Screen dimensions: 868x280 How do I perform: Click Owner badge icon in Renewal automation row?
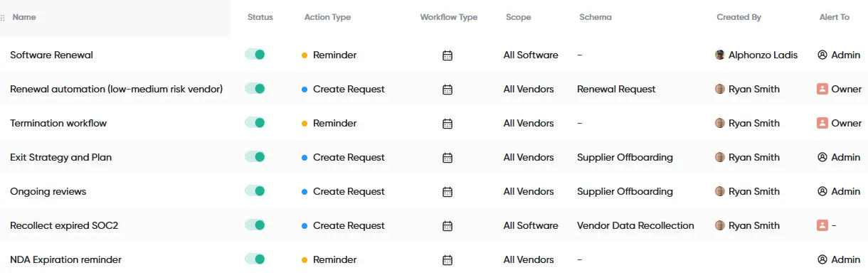coord(822,89)
